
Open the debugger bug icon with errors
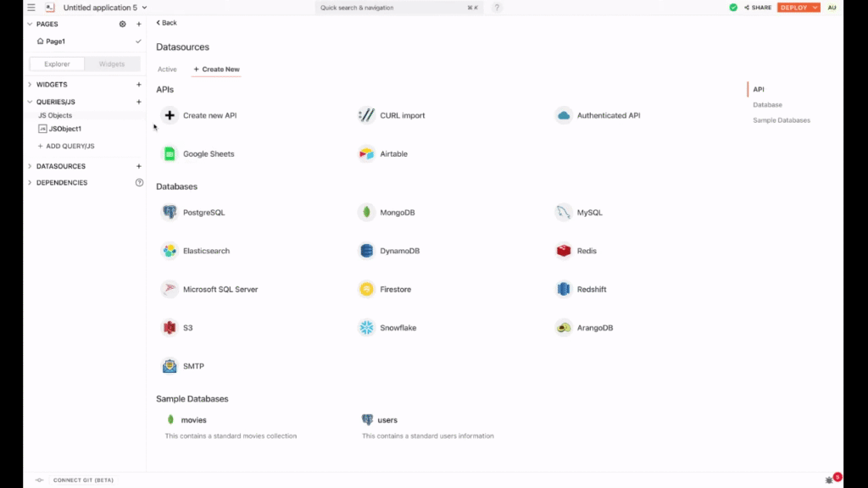pyautogui.click(x=829, y=480)
